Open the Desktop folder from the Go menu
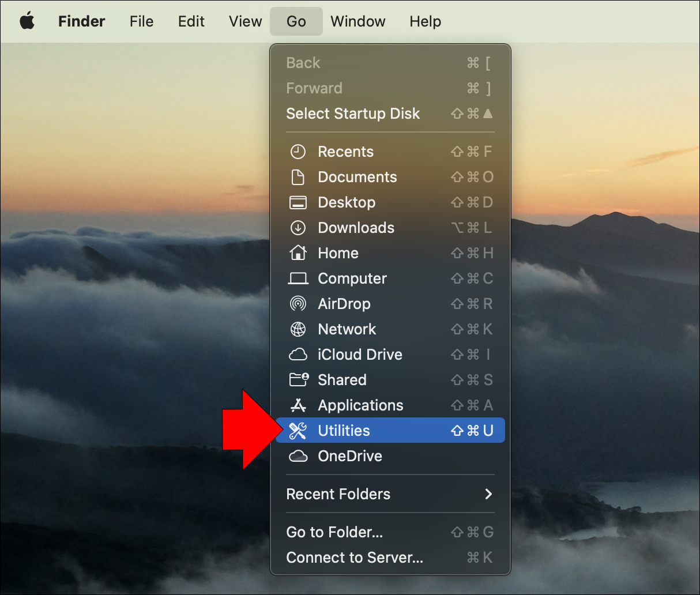 347,202
